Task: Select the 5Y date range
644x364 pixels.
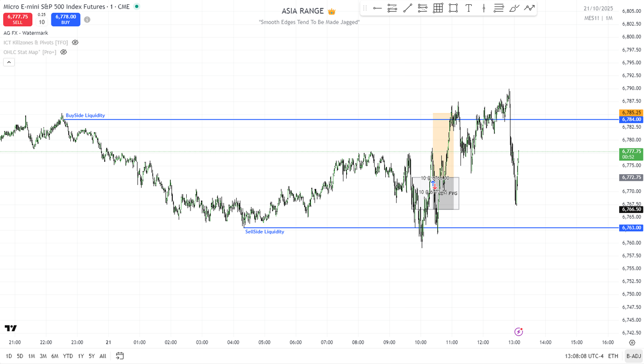Action: [92, 355]
